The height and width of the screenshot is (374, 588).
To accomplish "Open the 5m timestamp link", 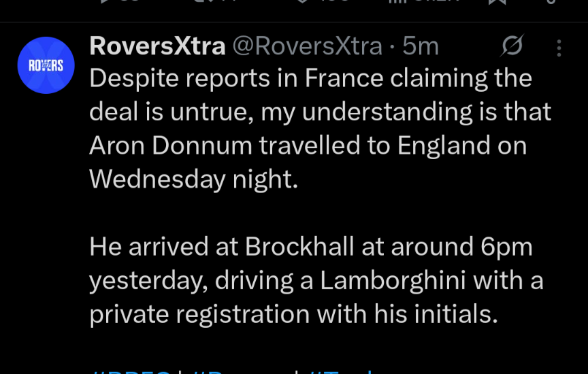I will click(x=421, y=46).
